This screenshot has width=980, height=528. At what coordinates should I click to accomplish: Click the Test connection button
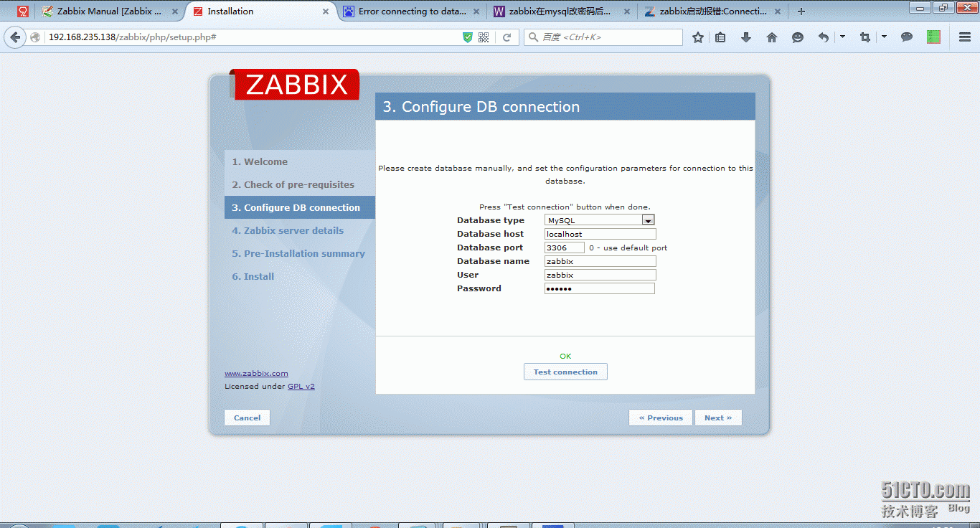tap(565, 372)
